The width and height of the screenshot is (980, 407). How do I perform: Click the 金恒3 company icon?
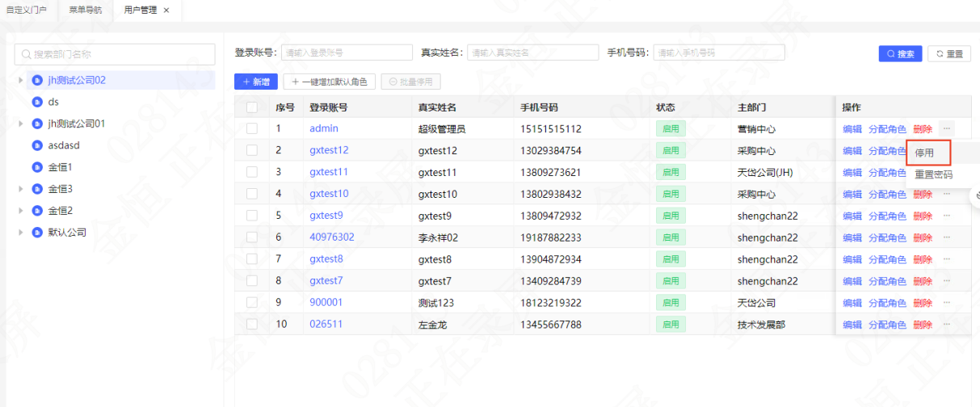[x=36, y=189]
